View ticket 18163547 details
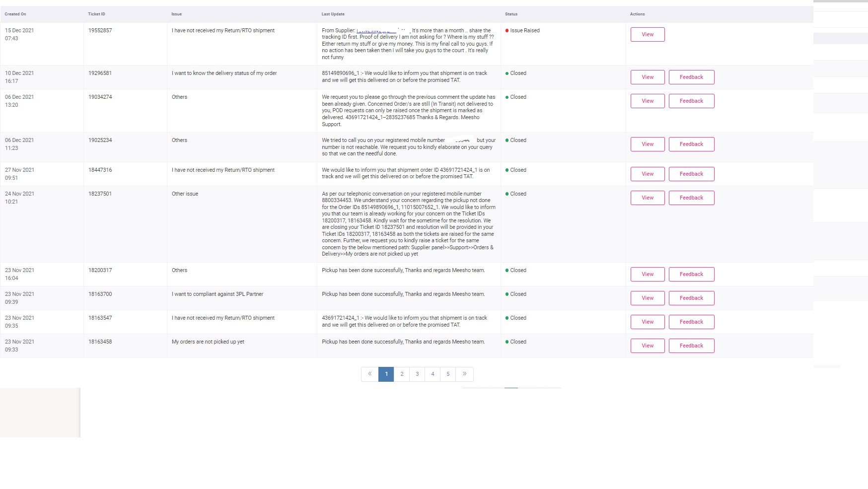Viewport: 868px width, 489px height. tap(647, 322)
